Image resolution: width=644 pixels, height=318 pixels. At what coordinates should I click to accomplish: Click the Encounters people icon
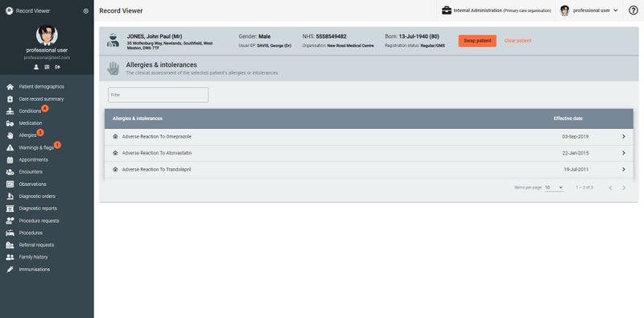(x=10, y=172)
